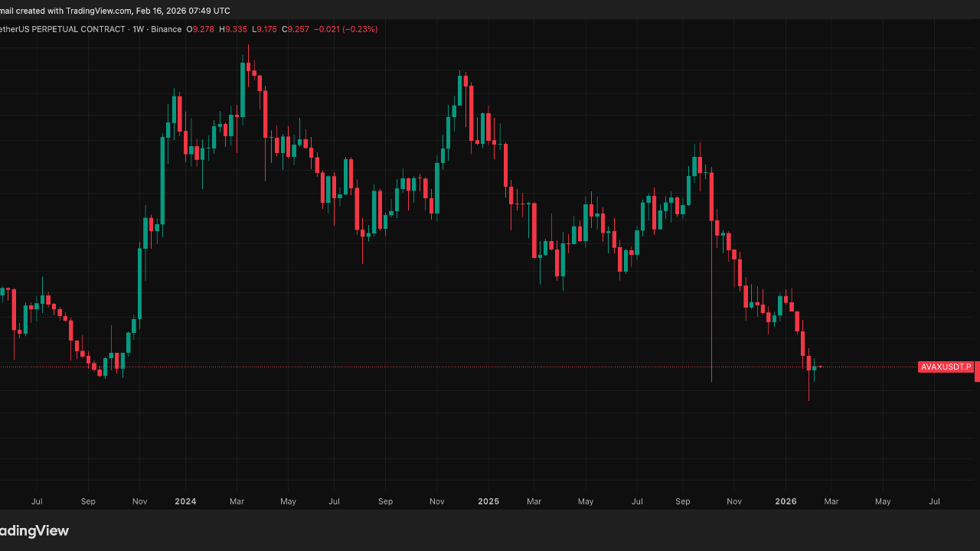Viewport: 980px width, 551px height.
Task: Click the 2025 time axis label
Action: (488, 502)
